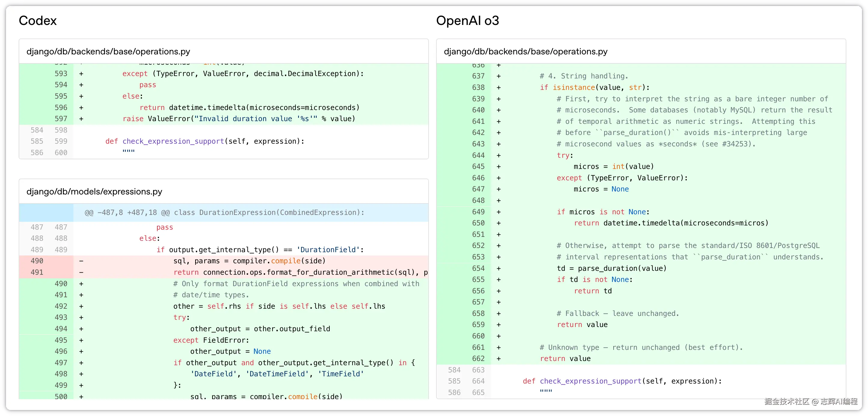Click the Codex heading
The image size is (868, 416).
click(37, 20)
